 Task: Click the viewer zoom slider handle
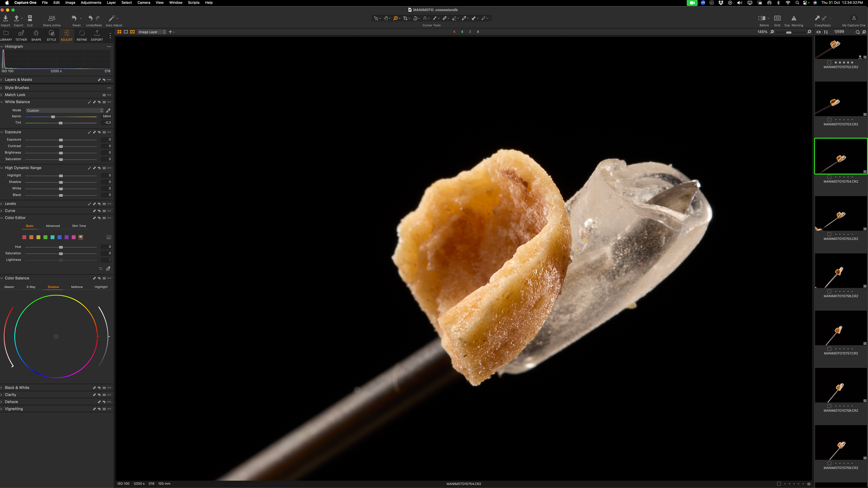[x=789, y=32]
